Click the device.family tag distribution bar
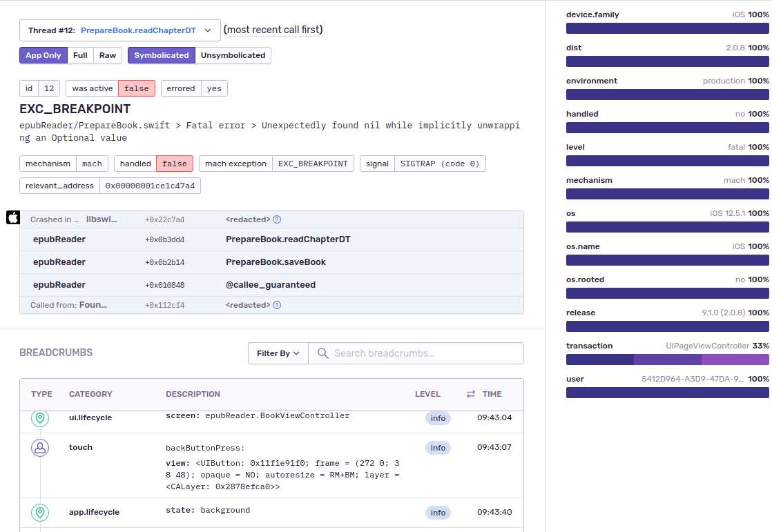This screenshot has width=772, height=532. pos(668,28)
